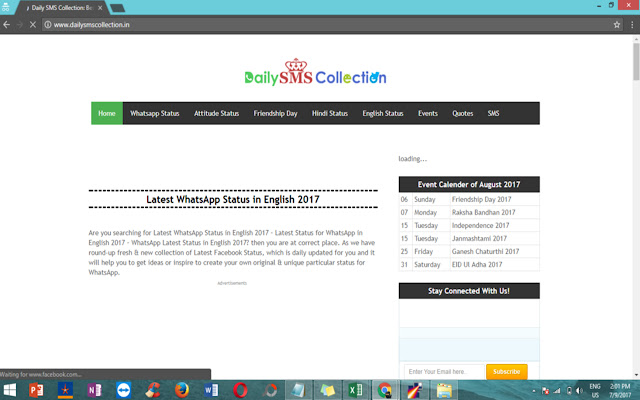Click Independence 2017 in event calendar
This screenshot has width=640, height=400.
(480, 225)
